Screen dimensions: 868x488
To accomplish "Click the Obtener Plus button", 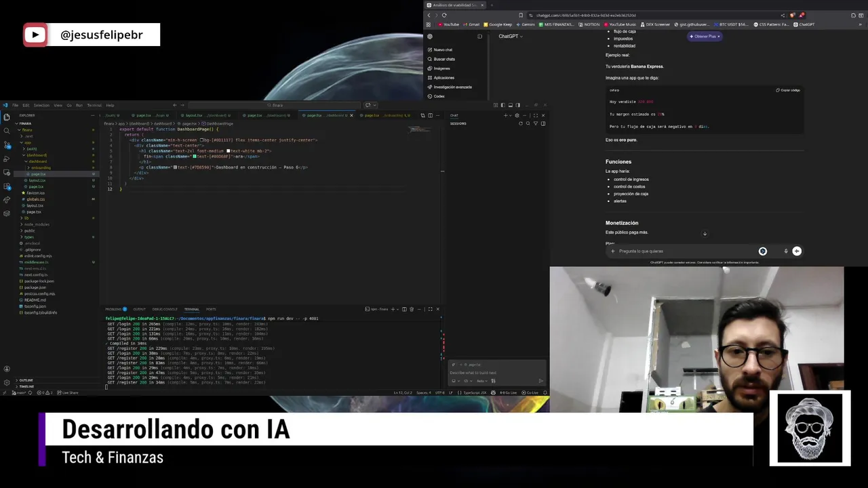I will [705, 37].
